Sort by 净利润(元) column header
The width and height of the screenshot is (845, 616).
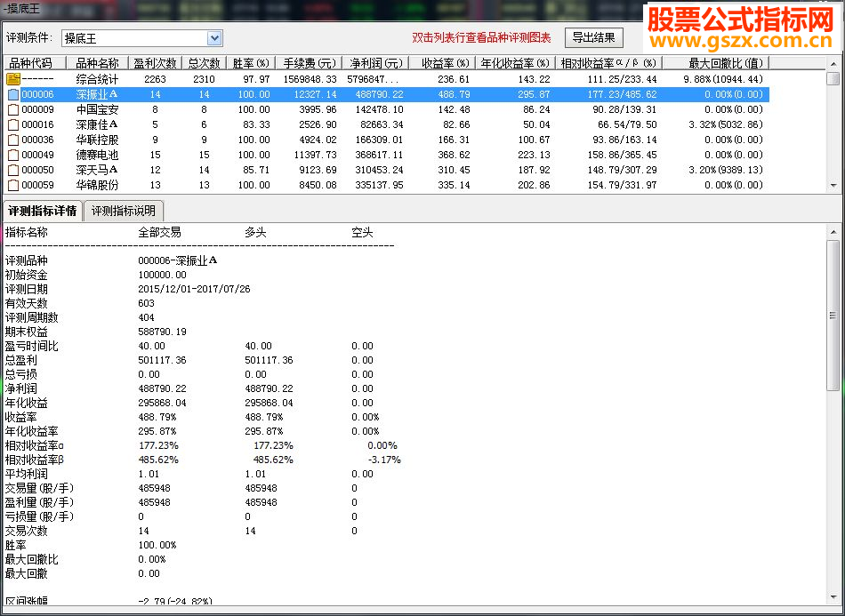pos(375,63)
